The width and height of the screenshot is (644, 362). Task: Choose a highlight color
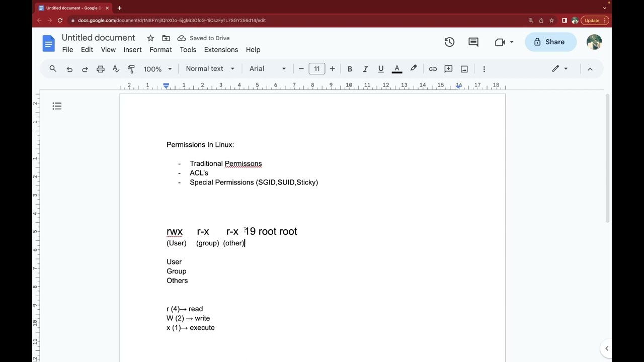(x=414, y=69)
